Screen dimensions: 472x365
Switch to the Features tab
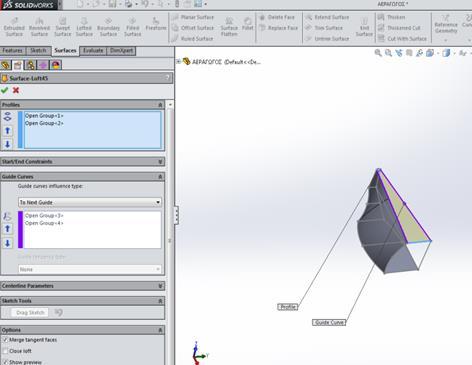pyautogui.click(x=13, y=51)
